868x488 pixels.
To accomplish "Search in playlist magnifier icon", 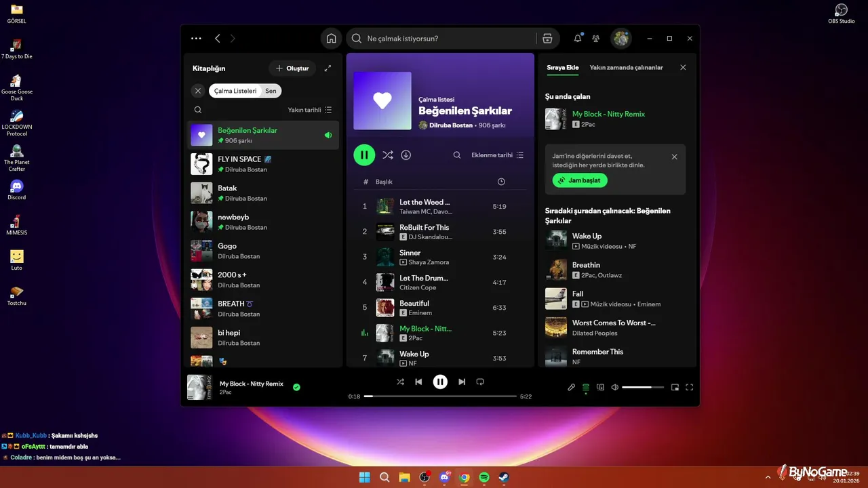I will [457, 155].
